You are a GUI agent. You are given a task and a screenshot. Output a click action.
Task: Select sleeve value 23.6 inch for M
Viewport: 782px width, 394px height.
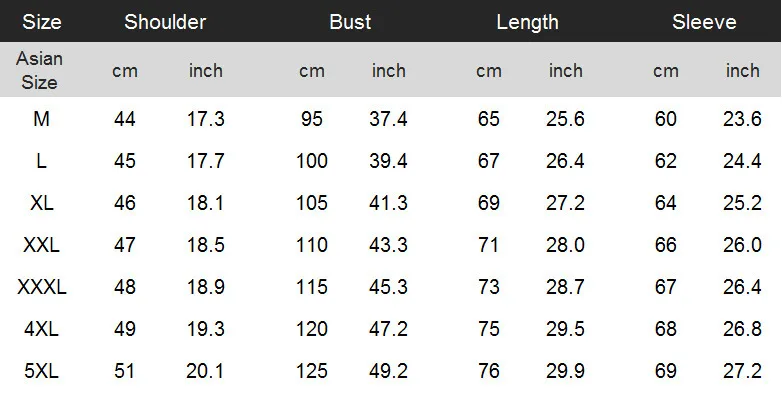pyautogui.click(x=742, y=119)
